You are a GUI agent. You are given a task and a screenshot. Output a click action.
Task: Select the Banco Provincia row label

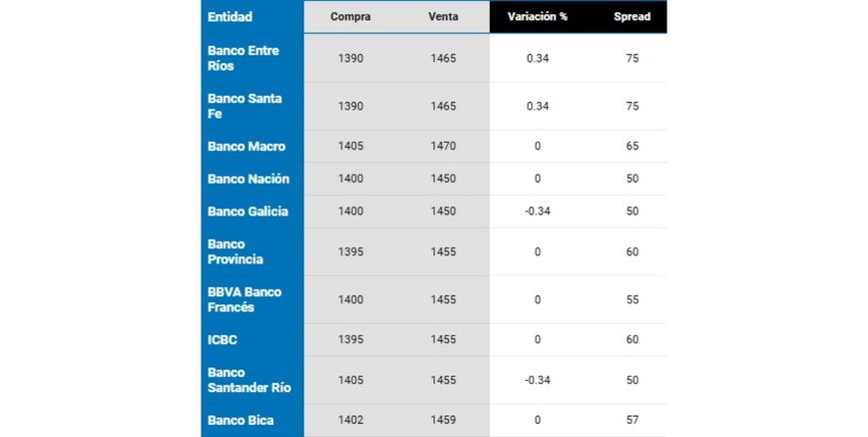click(x=235, y=251)
